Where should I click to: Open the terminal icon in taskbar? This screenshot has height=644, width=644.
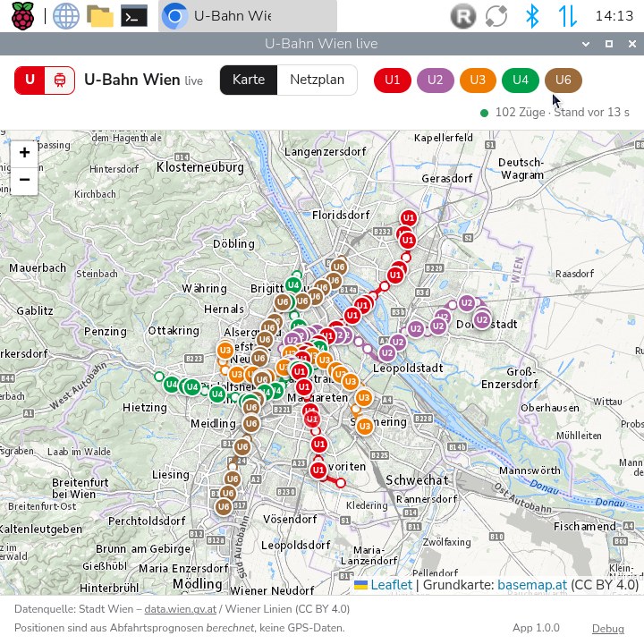pyautogui.click(x=134, y=16)
